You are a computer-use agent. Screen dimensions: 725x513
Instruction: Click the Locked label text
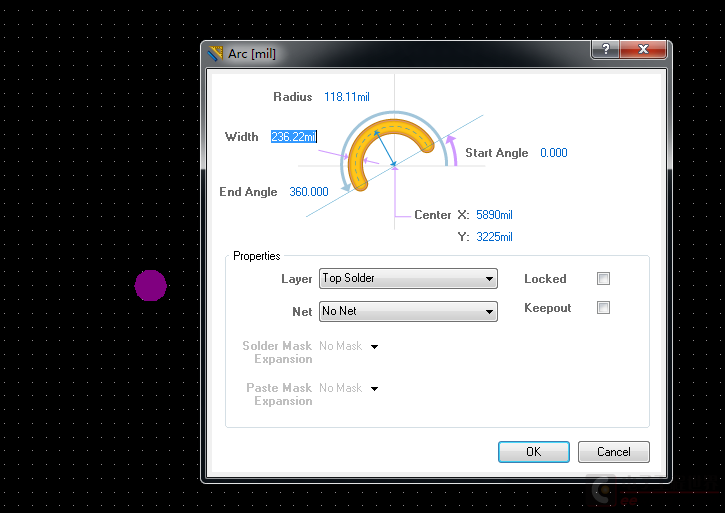coord(545,279)
